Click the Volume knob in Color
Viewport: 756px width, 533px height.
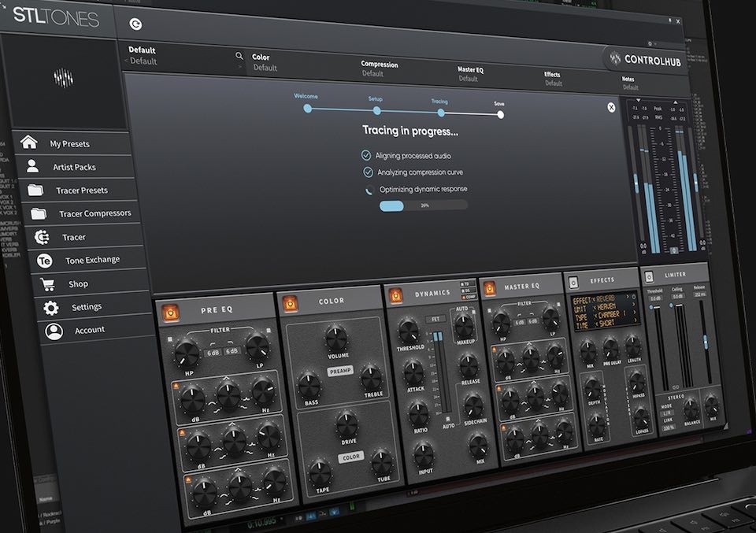click(336, 338)
